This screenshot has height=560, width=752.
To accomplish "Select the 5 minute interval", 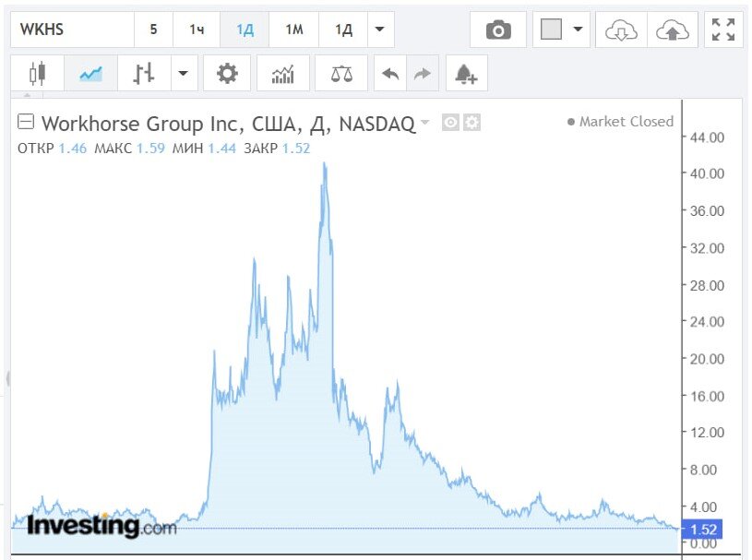I will click(x=153, y=30).
